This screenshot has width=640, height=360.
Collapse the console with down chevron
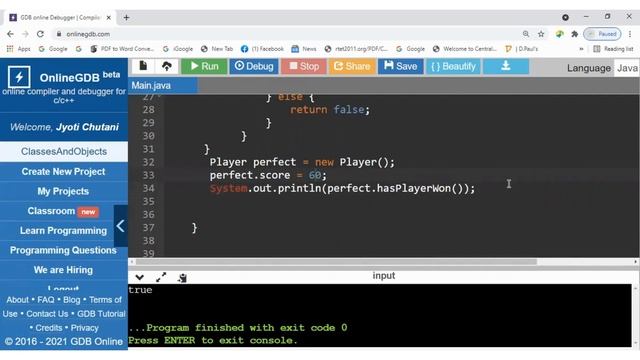140,278
